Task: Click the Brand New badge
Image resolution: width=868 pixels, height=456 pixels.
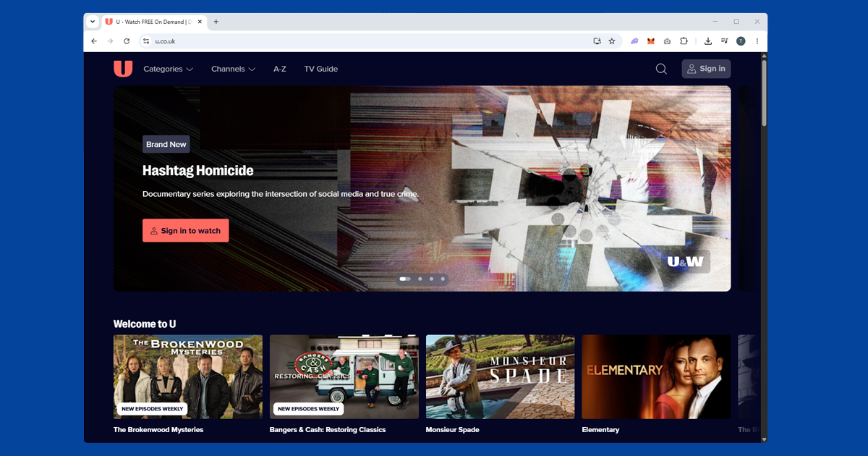Action: (x=166, y=144)
